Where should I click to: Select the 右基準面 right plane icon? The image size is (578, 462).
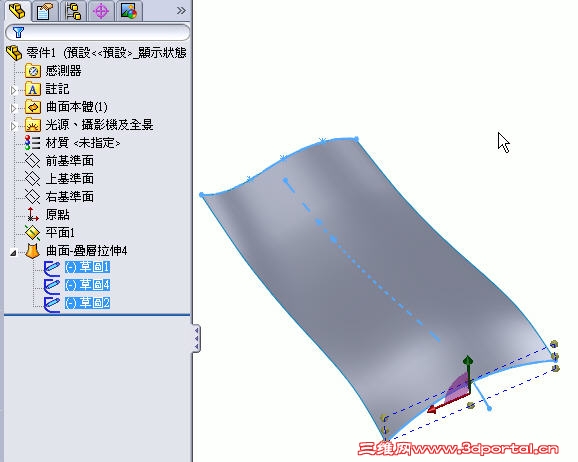coord(32,197)
